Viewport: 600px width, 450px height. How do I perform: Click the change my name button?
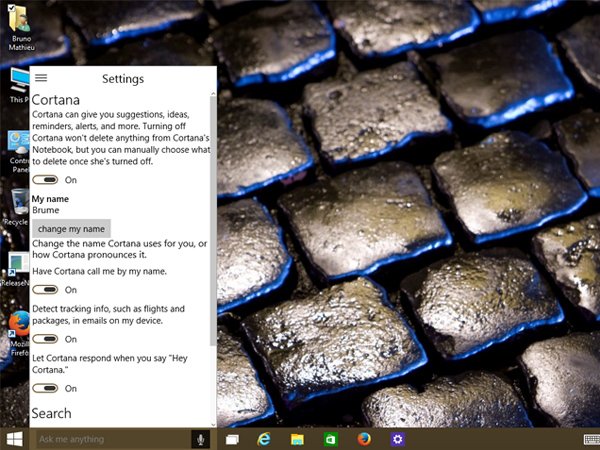coord(71,229)
